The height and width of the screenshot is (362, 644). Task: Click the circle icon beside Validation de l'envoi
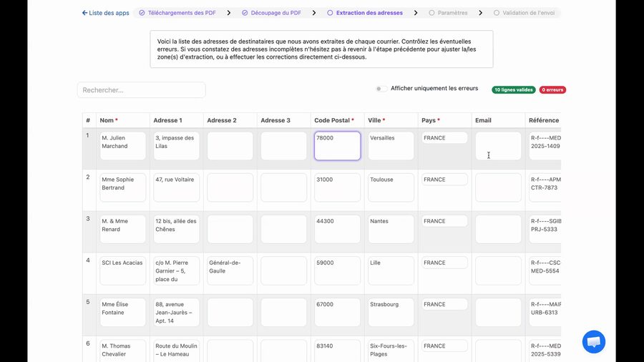tap(497, 13)
